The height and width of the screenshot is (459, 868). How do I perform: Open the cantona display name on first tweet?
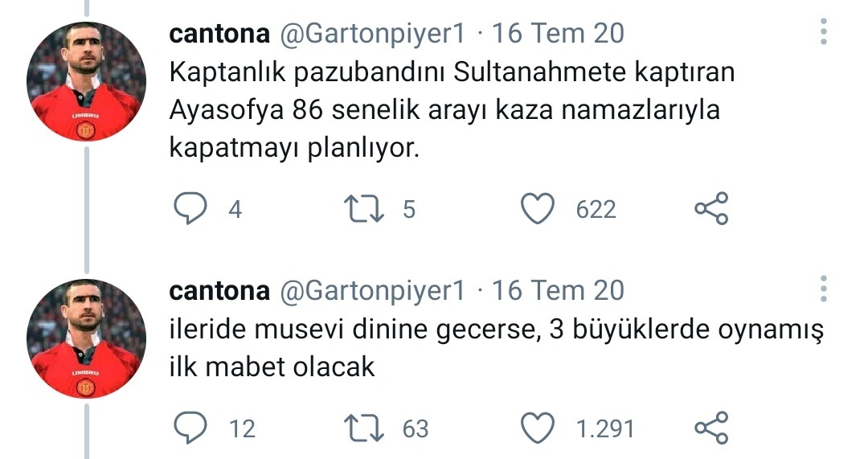[x=219, y=34]
